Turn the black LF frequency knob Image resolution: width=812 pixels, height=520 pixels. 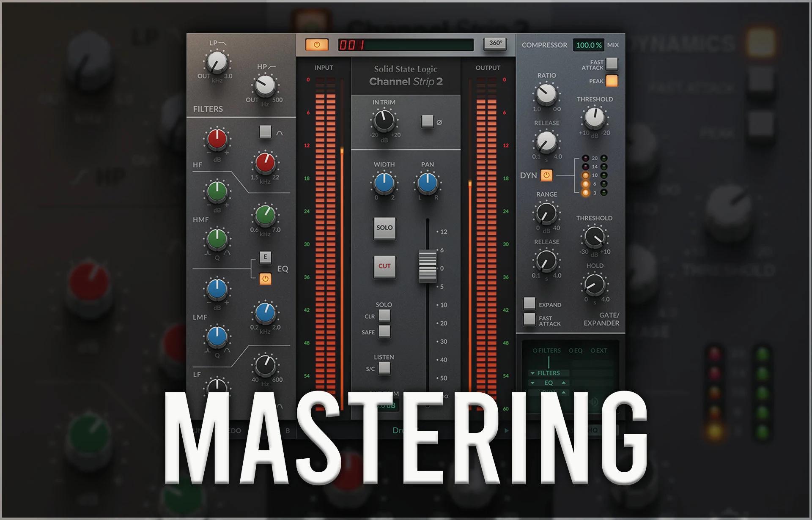(x=265, y=365)
